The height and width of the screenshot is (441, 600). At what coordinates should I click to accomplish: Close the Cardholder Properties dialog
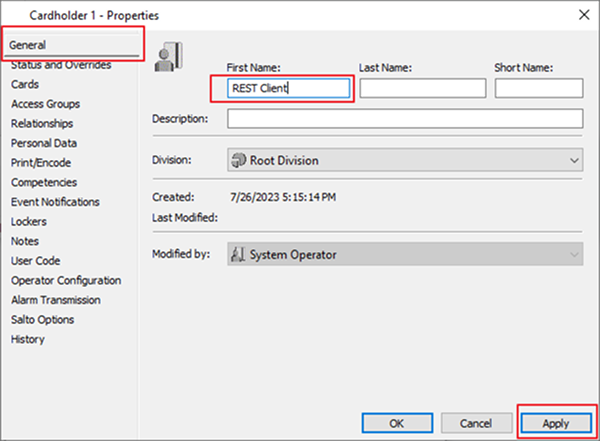(x=582, y=14)
